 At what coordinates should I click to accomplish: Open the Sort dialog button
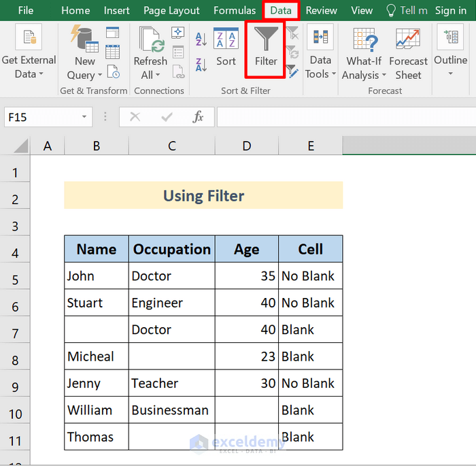(226, 47)
